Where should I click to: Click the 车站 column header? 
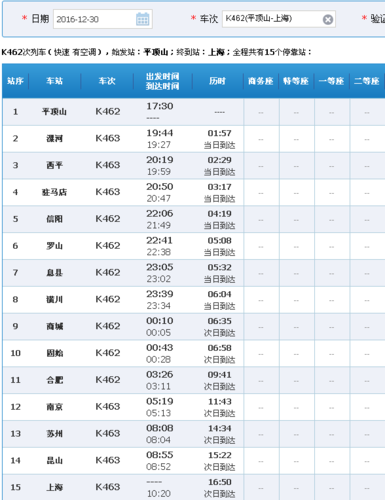[x=55, y=81]
